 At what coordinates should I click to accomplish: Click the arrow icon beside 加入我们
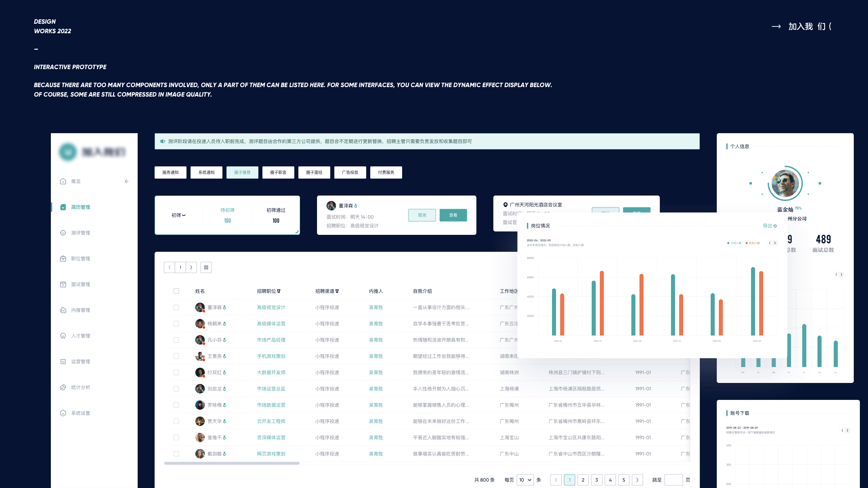pyautogui.click(x=776, y=26)
